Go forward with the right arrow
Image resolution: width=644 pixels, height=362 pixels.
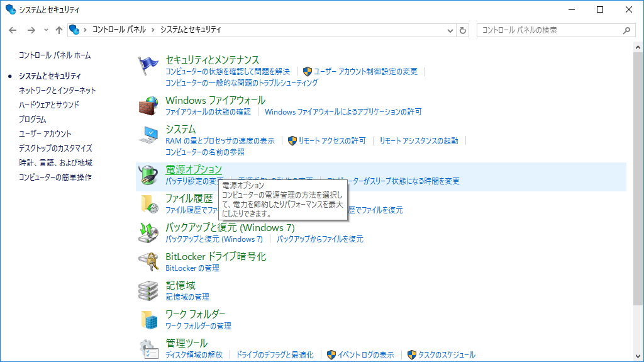[31, 30]
